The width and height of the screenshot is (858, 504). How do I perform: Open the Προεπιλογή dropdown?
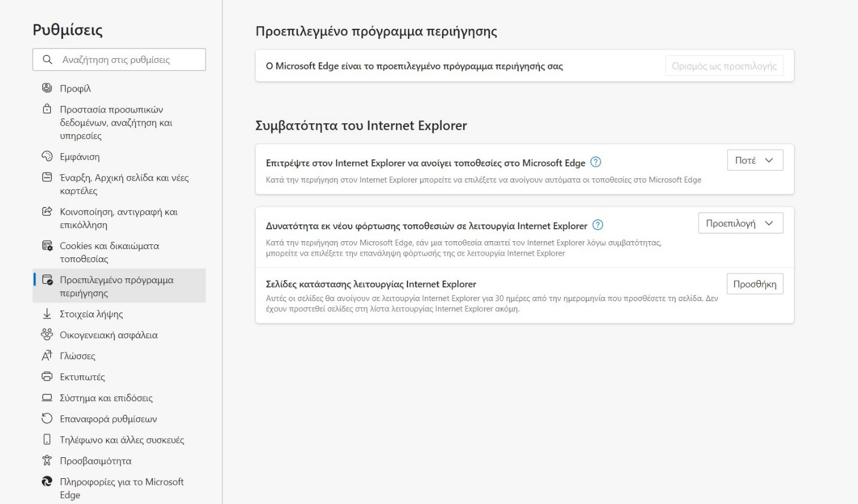point(741,223)
